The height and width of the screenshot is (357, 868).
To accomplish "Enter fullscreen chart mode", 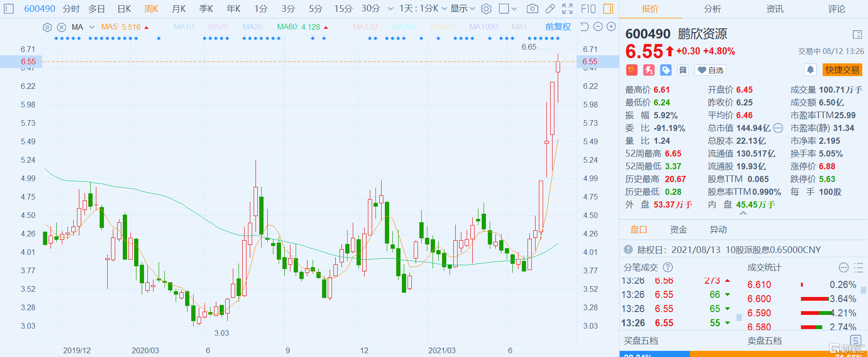I will click(x=568, y=9).
